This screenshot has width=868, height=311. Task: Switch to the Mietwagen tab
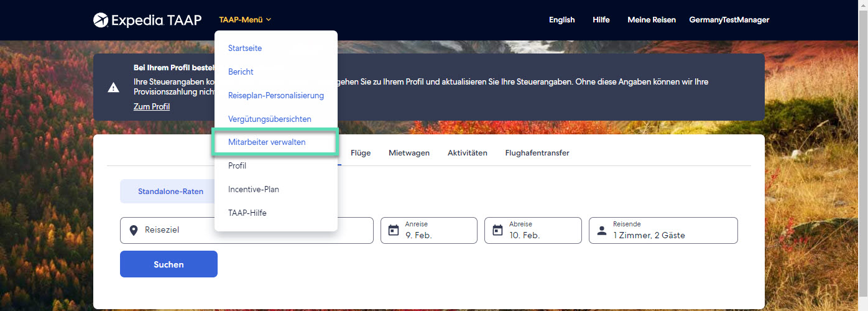[409, 153]
